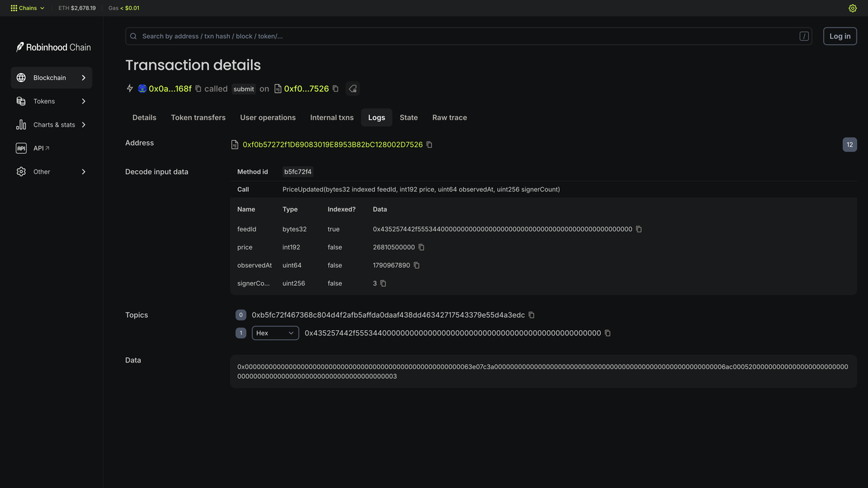Image resolution: width=868 pixels, height=488 pixels.
Task: Copy topic 1 hex value
Action: click(x=608, y=333)
